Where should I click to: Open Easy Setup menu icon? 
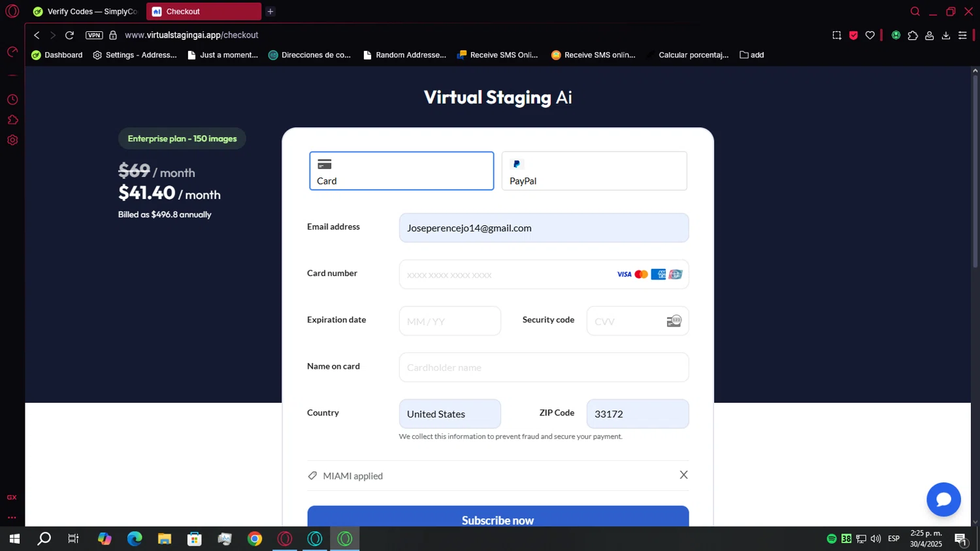[x=962, y=35]
